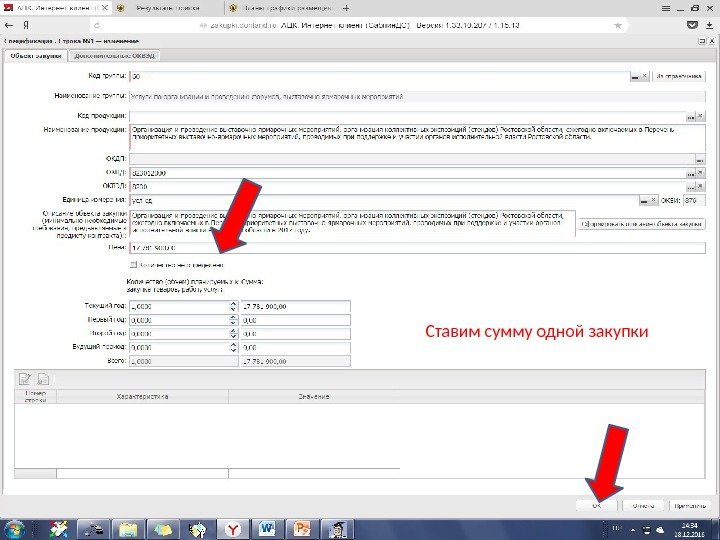Decrease the Первый год quantity with down arrow
The width and height of the screenshot is (720, 540).
pyautogui.click(x=233, y=323)
